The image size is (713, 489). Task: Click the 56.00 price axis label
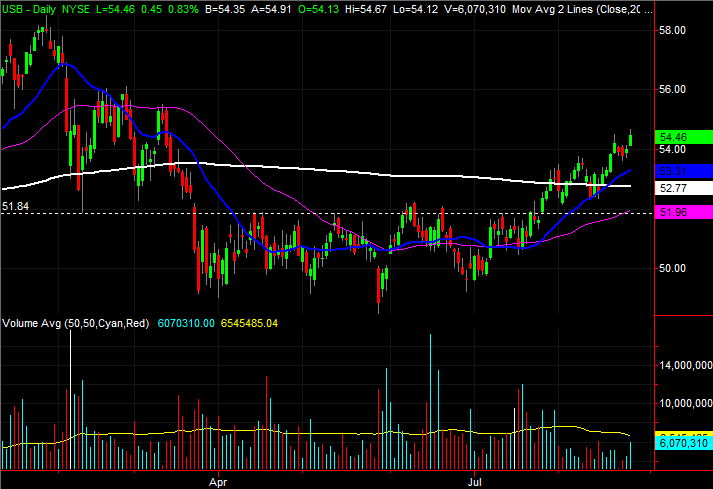coord(672,89)
